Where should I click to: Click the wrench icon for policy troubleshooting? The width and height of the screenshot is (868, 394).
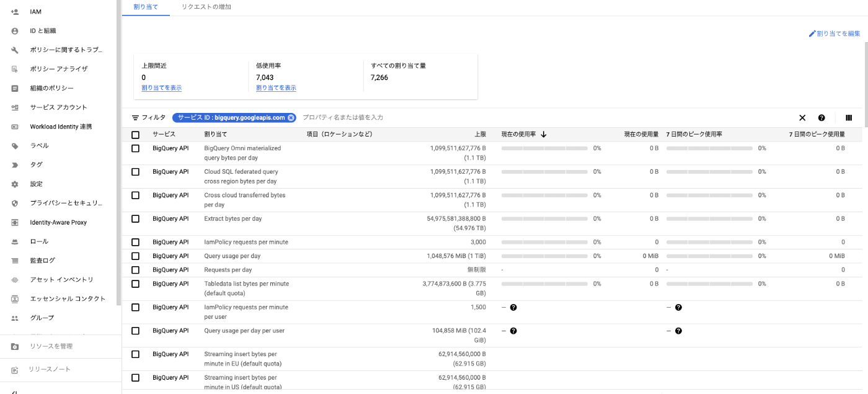15,50
